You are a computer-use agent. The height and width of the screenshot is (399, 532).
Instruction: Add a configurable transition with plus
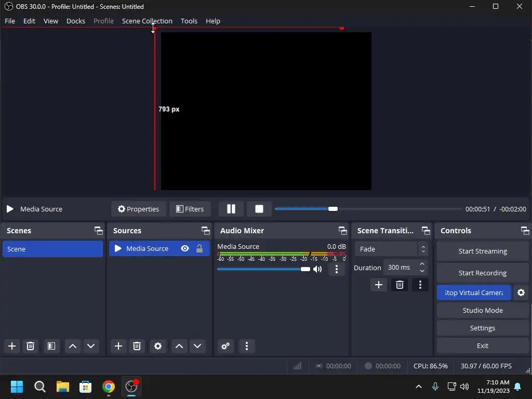tap(379, 285)
